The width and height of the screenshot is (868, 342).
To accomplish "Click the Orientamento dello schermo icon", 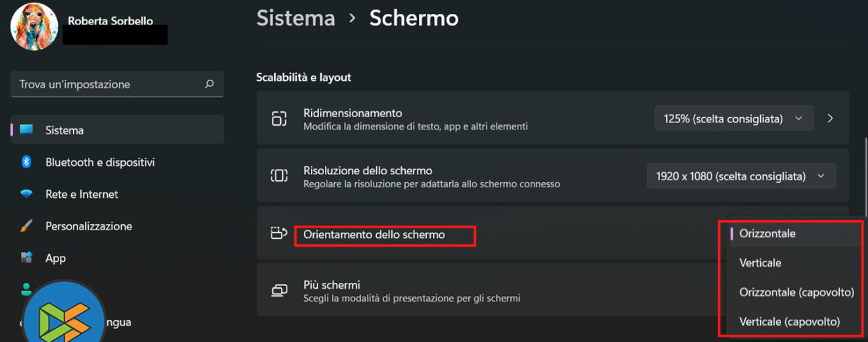I will point(279,233).
